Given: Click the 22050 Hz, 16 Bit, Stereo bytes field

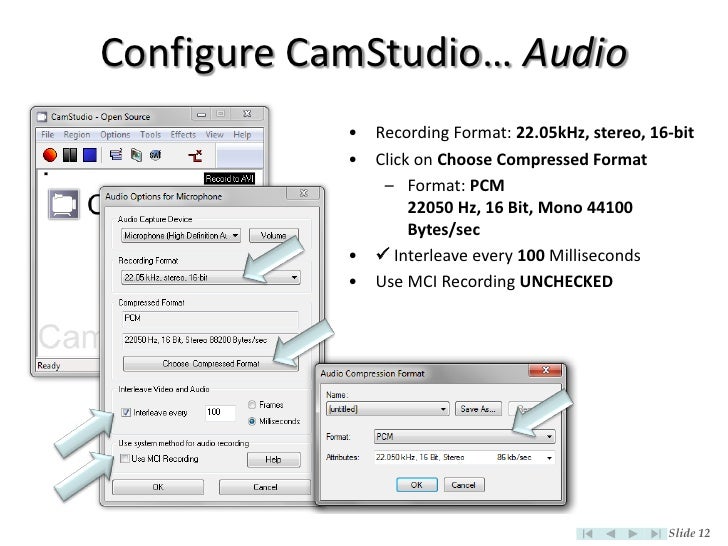Looking at the screenshot, I should [x=209, y=340].
